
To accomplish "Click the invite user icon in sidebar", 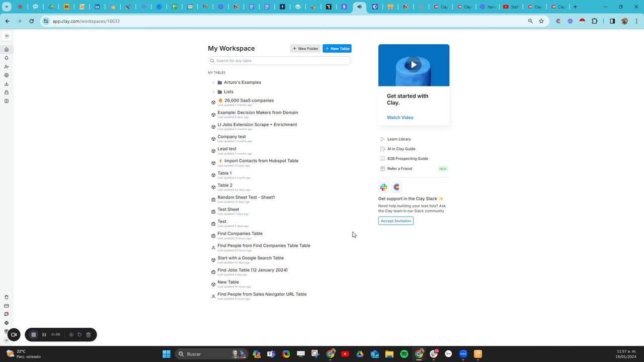I will pyautogui.click(x=7, y=66).
